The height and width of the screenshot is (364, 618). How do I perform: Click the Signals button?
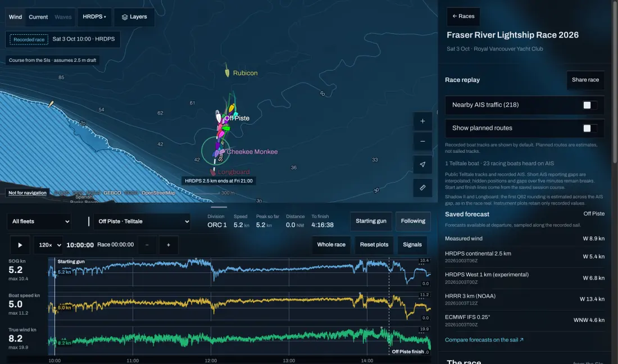click(412, 245)
